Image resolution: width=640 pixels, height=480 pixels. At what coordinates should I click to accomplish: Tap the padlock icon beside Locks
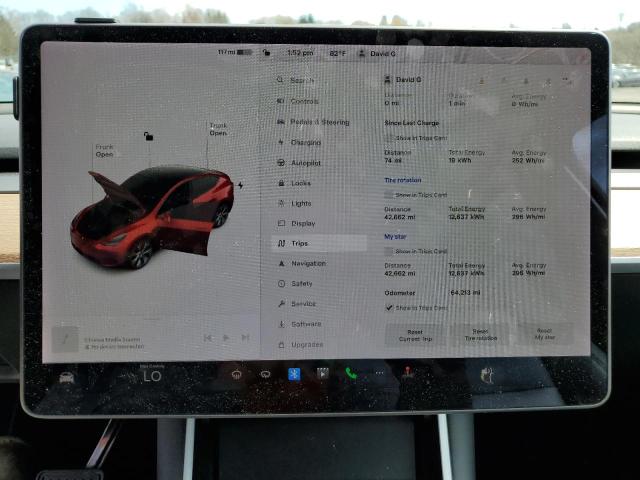[x=281, y=183]
